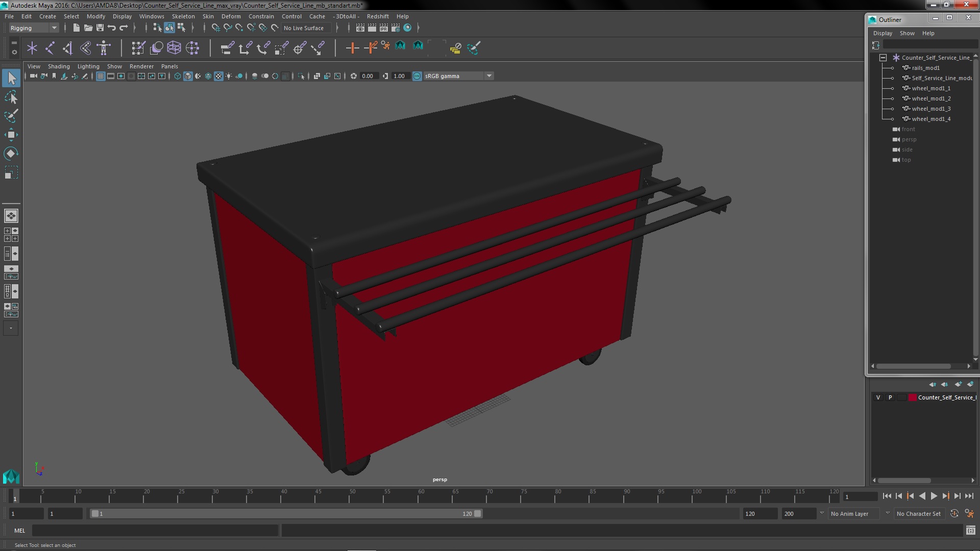
Task: Click the Paint selection tool
Action: click(x=11, y=116)
